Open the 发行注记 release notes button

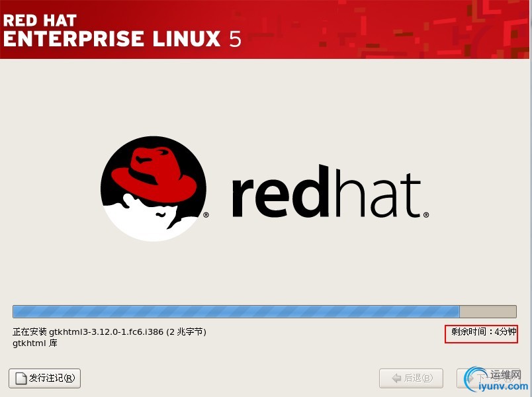(x=44, y=378)
